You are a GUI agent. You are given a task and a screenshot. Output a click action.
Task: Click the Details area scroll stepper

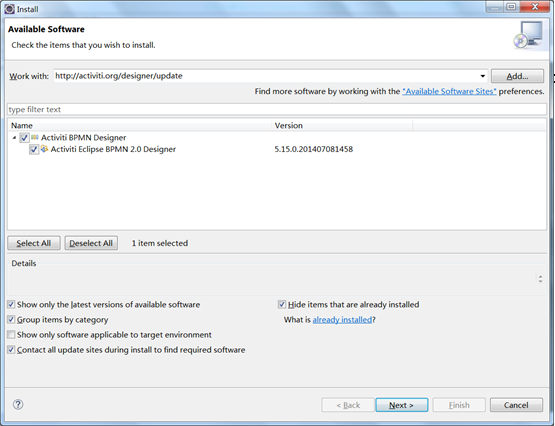[540, 279]
